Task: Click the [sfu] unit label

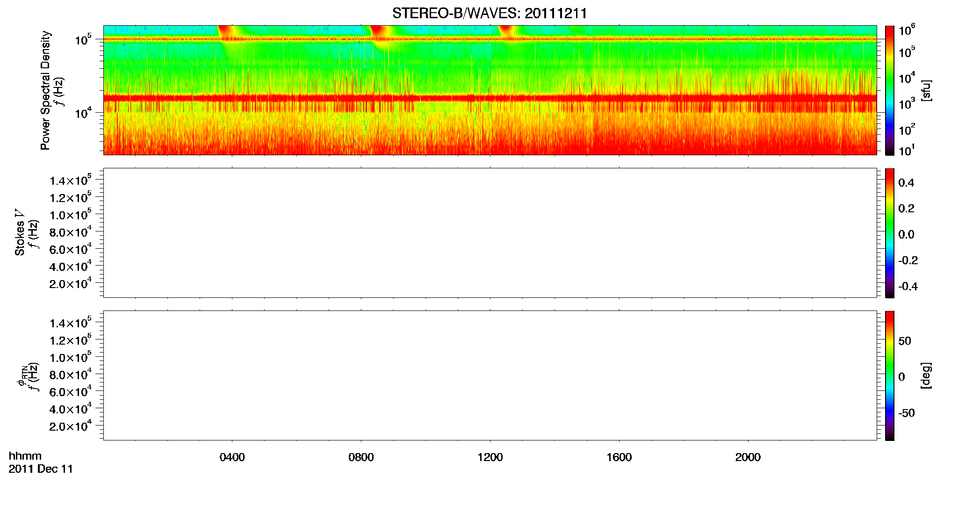Action: click(926, 90)
